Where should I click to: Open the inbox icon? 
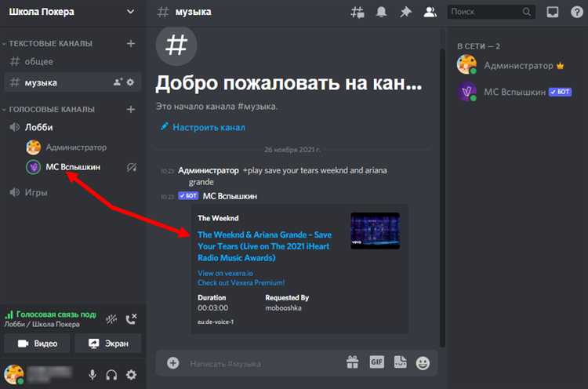[x=553, y=12]
